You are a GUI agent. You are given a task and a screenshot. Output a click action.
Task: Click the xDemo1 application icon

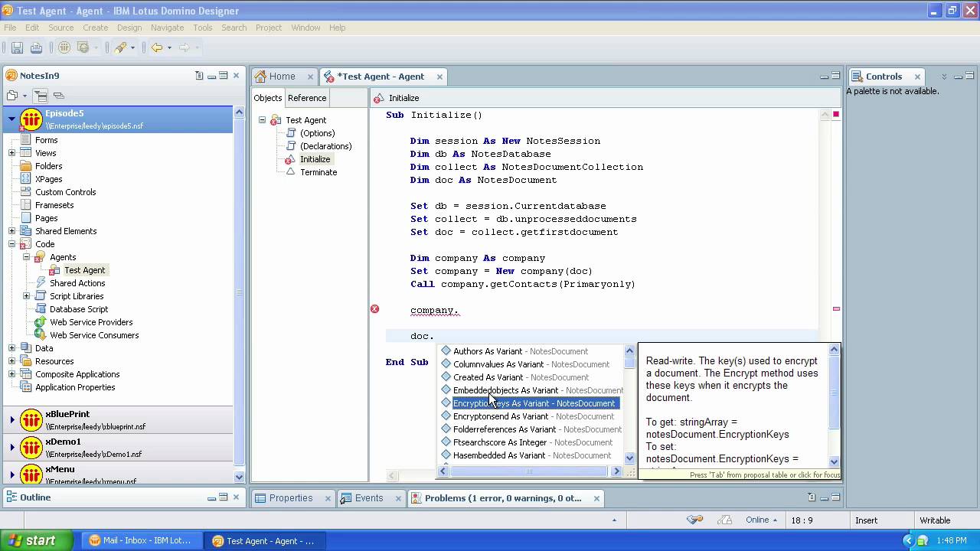pyautogui.click(x=31, y=447)
